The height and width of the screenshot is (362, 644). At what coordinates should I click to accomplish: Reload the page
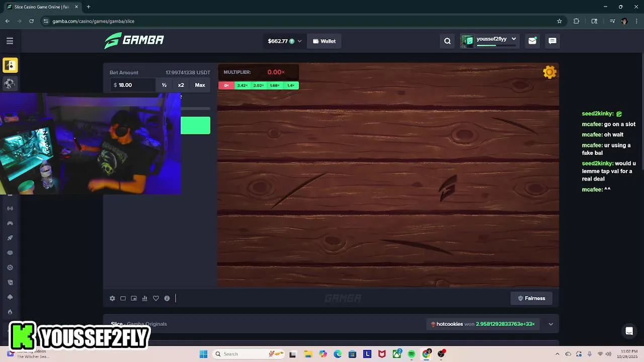31,21
